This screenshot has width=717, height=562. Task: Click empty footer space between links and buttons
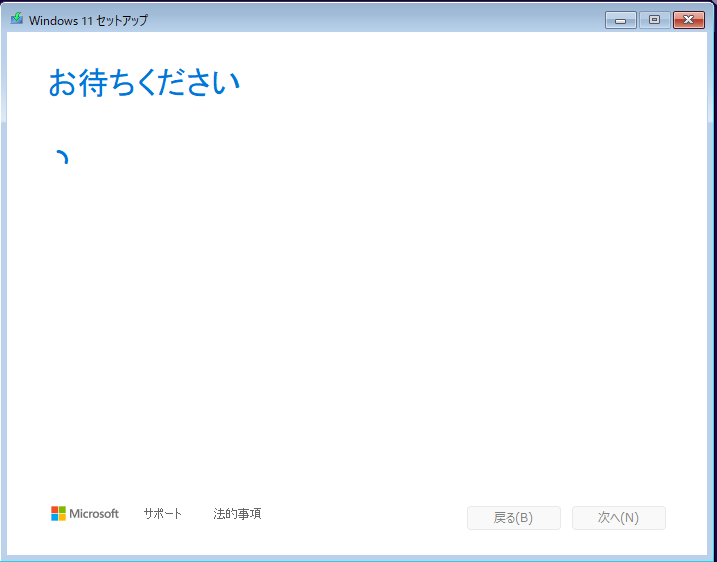pyautogui.click(x=365, y=515)
